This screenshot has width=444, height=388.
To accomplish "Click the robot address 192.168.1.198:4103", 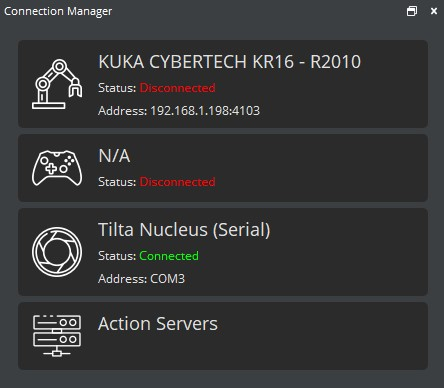I will [x=205, y=111].
